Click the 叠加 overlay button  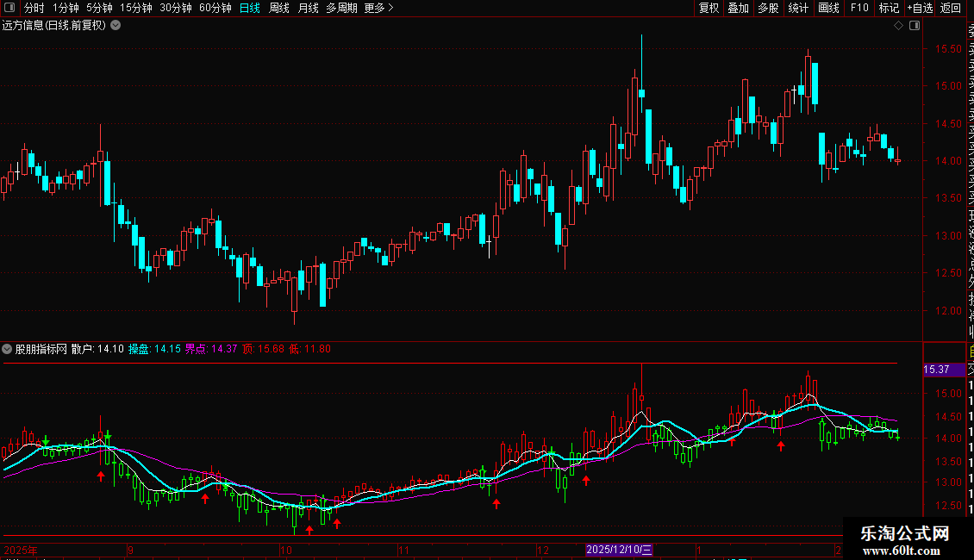coord(739,8)
